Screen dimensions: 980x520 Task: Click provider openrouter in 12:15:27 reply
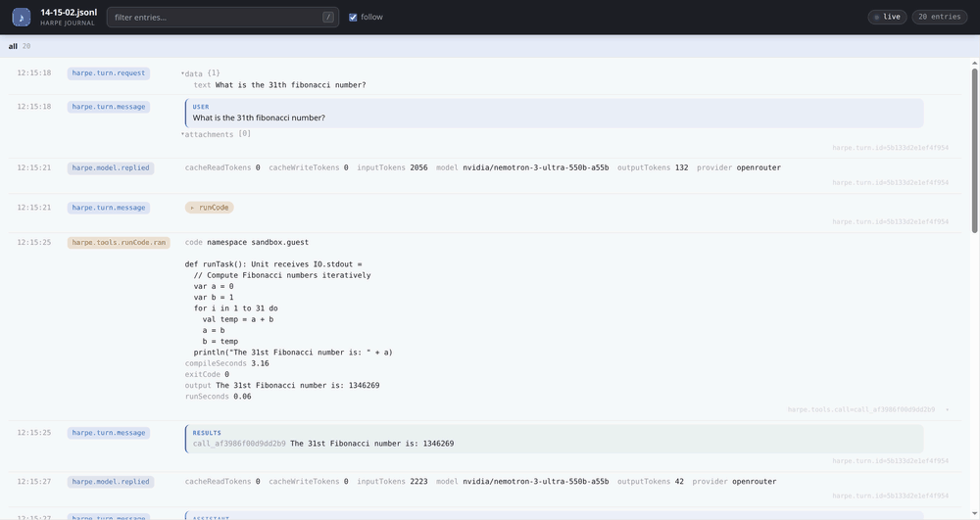click(x=754, y=481)
